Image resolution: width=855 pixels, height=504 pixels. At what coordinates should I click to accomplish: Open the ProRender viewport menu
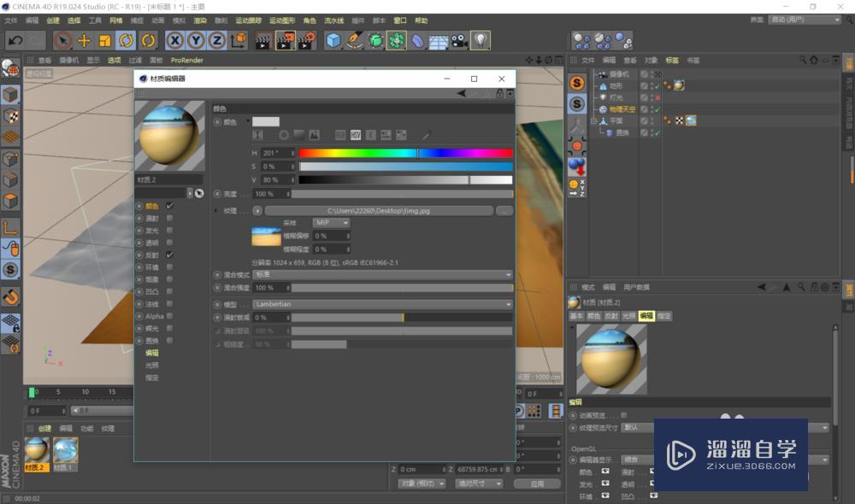click(x=187, y=60)
